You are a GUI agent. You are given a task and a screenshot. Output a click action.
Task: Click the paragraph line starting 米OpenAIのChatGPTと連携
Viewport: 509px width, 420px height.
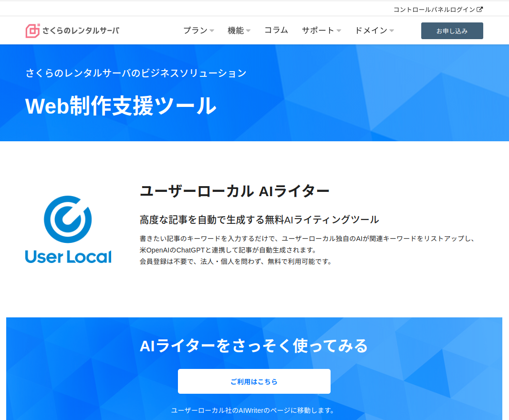(x=228, y=250)
